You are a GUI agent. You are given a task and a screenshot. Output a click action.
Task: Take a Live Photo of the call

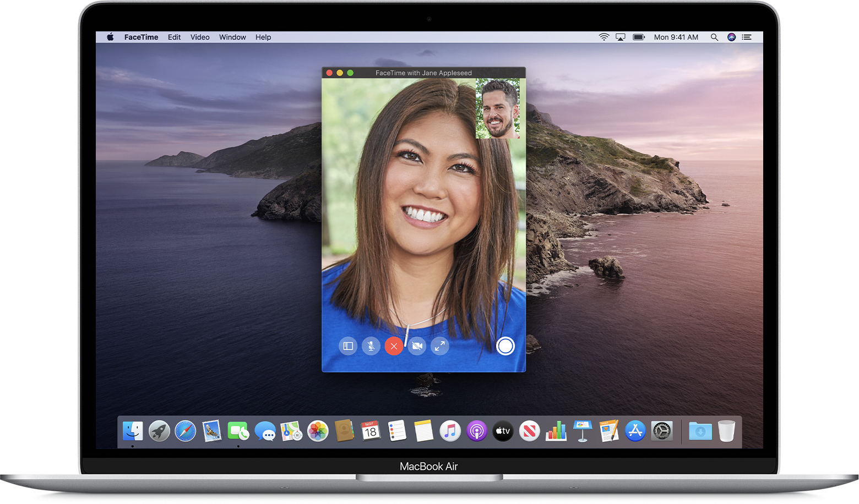pos(505,346)
